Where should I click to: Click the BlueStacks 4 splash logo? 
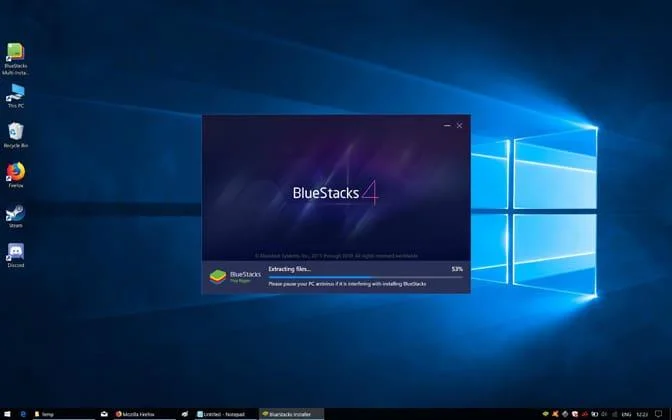(336, 193)
